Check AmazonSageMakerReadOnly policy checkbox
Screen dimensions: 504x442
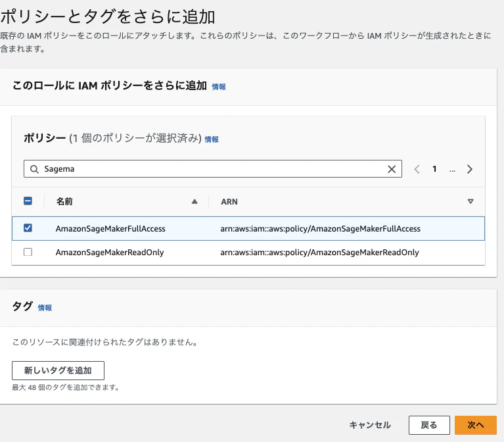[x=28, y=252]
